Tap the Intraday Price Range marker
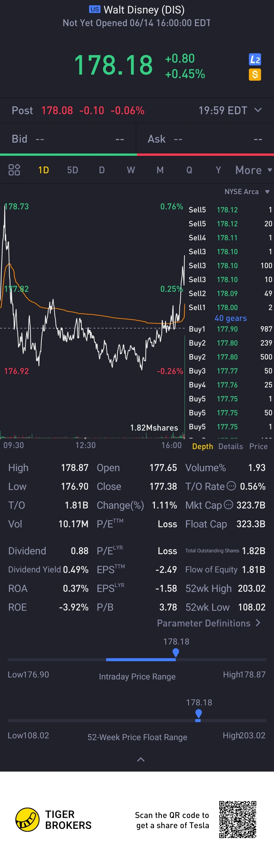Screen dimensions: 274x868 click(176, 653)
